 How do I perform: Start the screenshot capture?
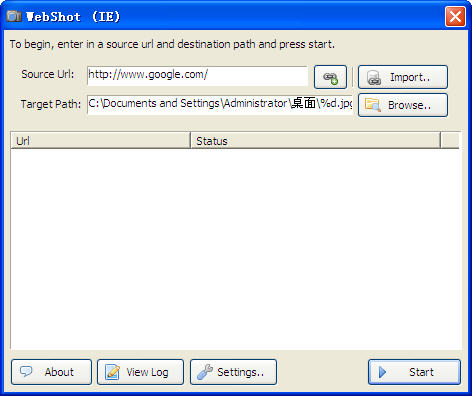[x=414, y=372]
